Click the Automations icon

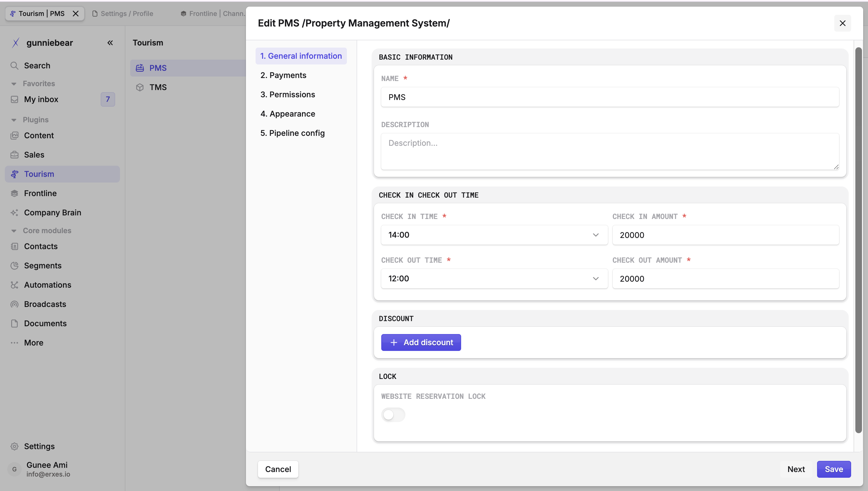coord(14,285)
